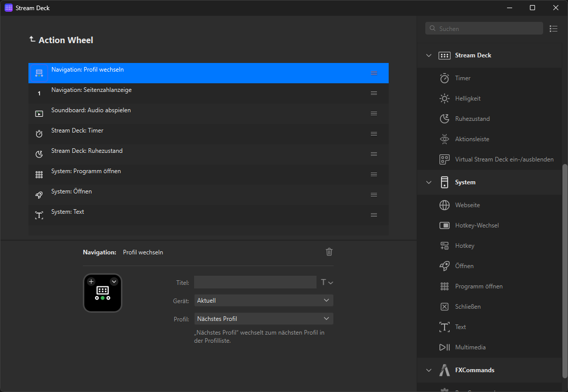This screenshot has width=568, height=392.
Task: Collapse the Stream Deck category
Action: pos(429,55)
